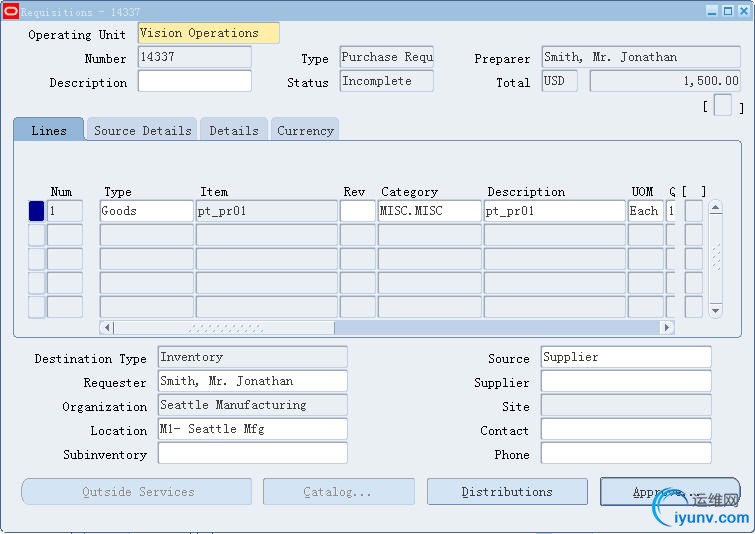Click Organization field Seattle Manufacturing
This screenshot has height=534, width=755.
point(253,405)
